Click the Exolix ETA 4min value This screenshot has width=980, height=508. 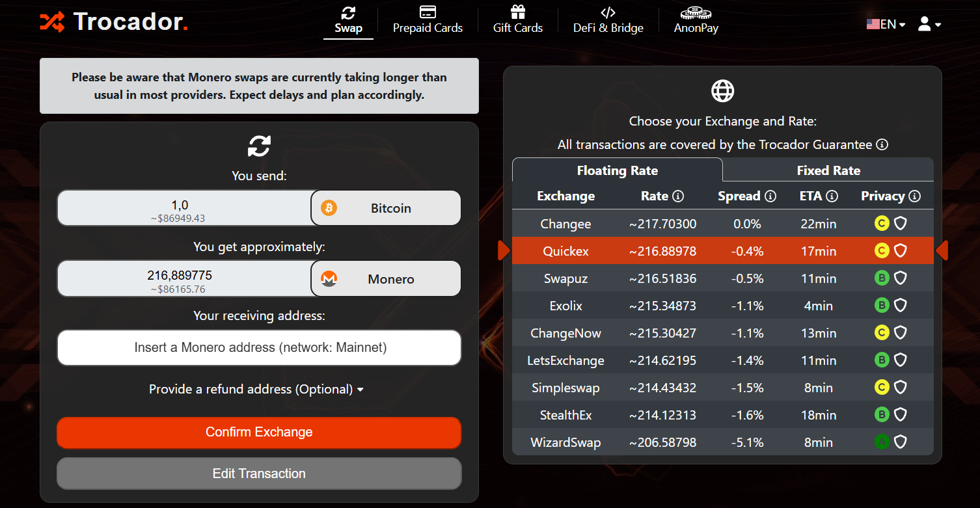(818, 306)
